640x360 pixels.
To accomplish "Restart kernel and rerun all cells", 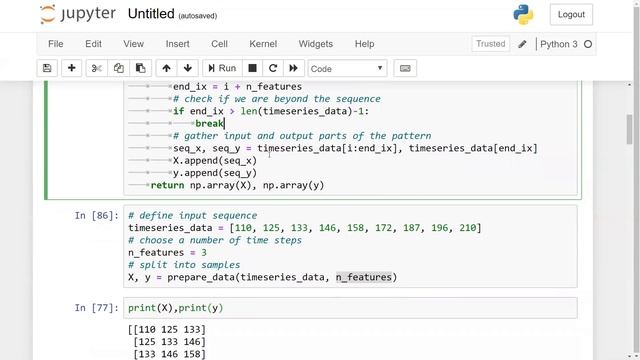I will pos(293,68).
